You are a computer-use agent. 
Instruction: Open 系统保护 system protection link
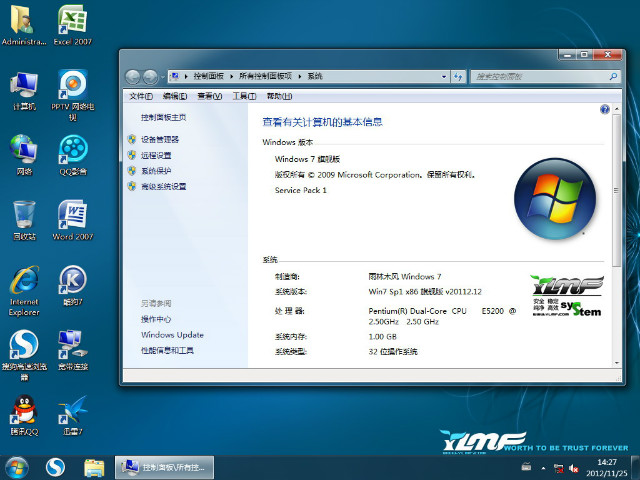click(x=156, y=171)
